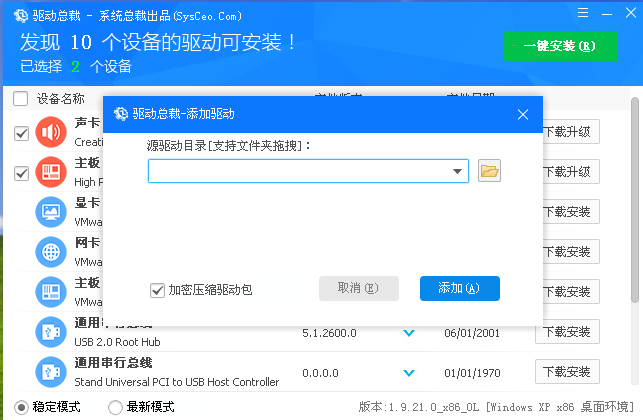
Task: Click the app gear logo in main title bar
Action: 21,16
